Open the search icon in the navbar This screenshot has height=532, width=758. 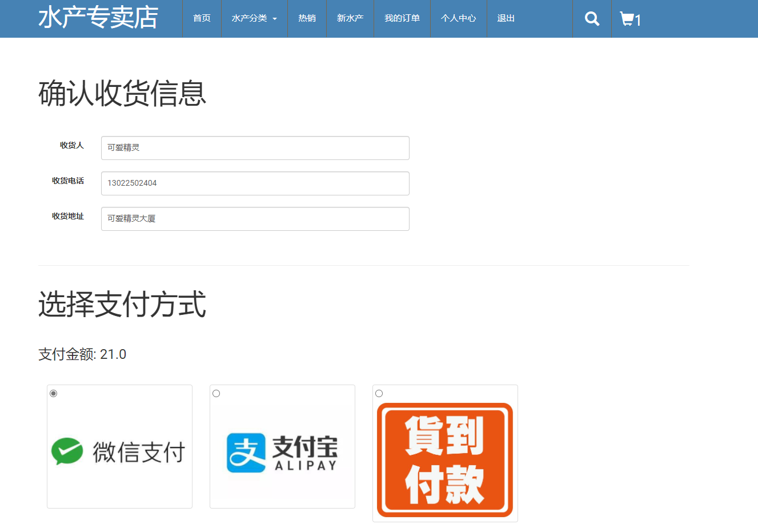pos(591,18)
